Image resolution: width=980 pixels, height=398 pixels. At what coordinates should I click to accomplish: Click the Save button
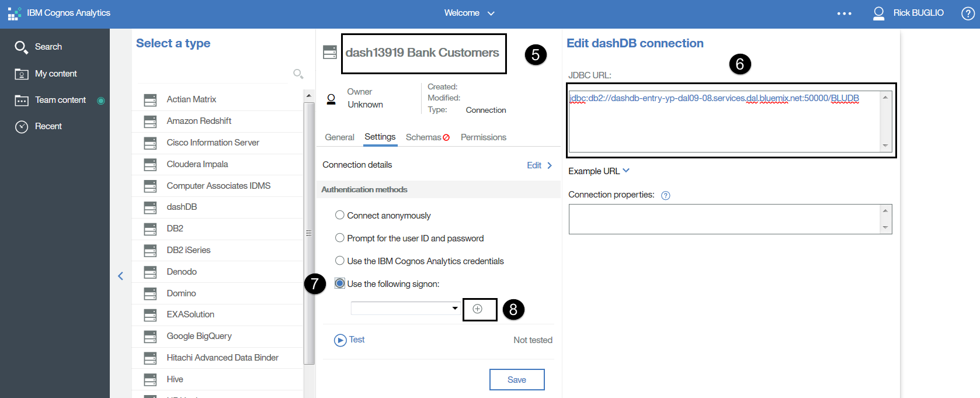tap(517, 379)
